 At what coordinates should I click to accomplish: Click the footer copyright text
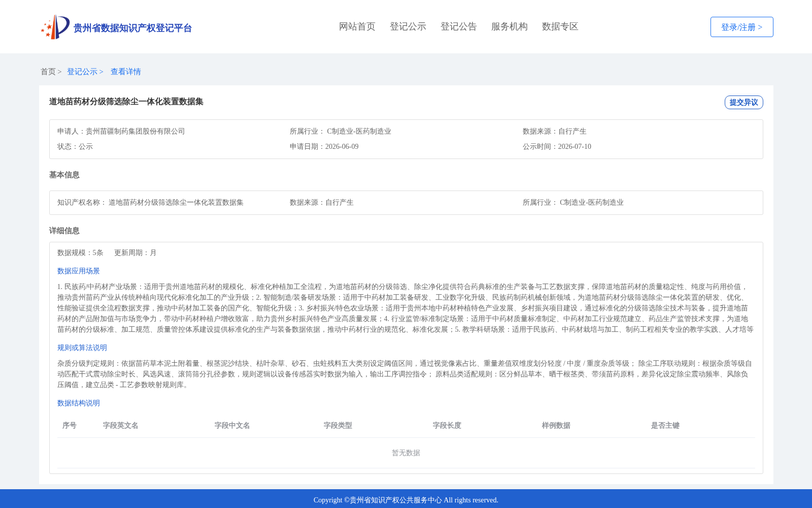406,500
